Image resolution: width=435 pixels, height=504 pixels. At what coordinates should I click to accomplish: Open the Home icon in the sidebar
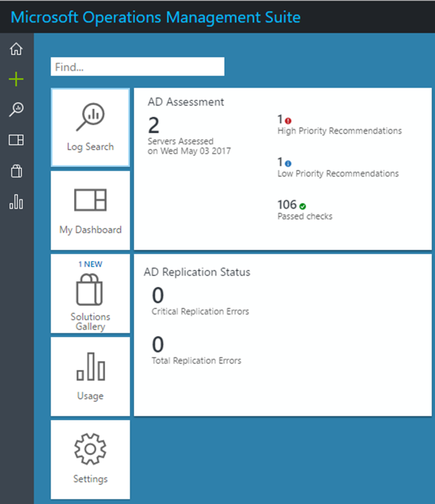(x=16, y=49)
